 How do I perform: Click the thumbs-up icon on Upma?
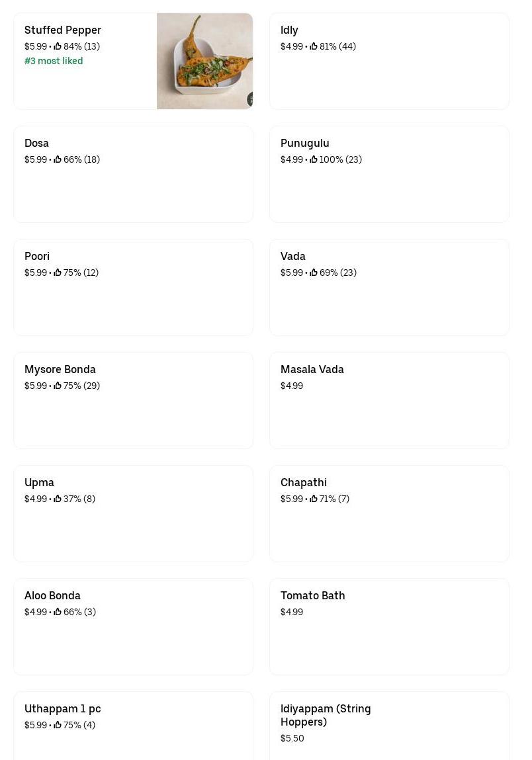click(x=58, y=499)
